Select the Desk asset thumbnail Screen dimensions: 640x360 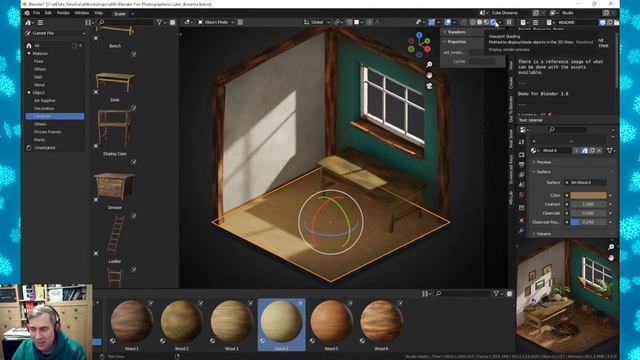[x=115, y=82]
